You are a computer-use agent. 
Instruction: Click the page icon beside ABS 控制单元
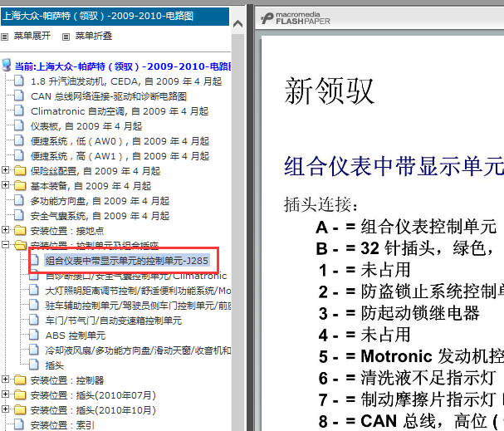[34, 335]
